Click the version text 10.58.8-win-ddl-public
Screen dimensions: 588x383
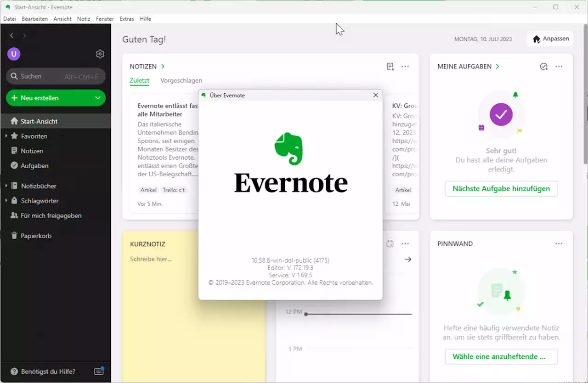pyautogui.click(x=290, y=260)
